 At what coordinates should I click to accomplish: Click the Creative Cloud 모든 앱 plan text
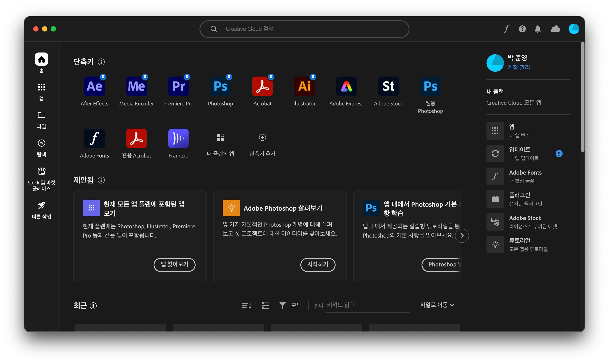pos(514,103)
